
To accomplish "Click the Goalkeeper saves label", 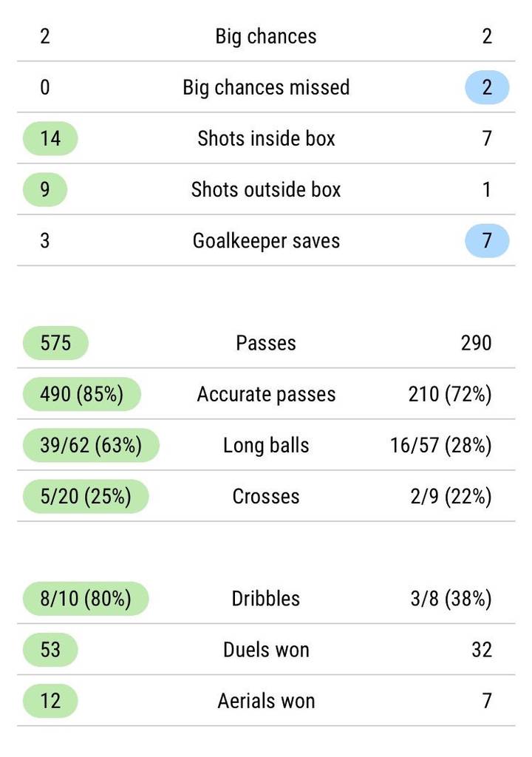I will pyautogui.click(x=266, y=241).
